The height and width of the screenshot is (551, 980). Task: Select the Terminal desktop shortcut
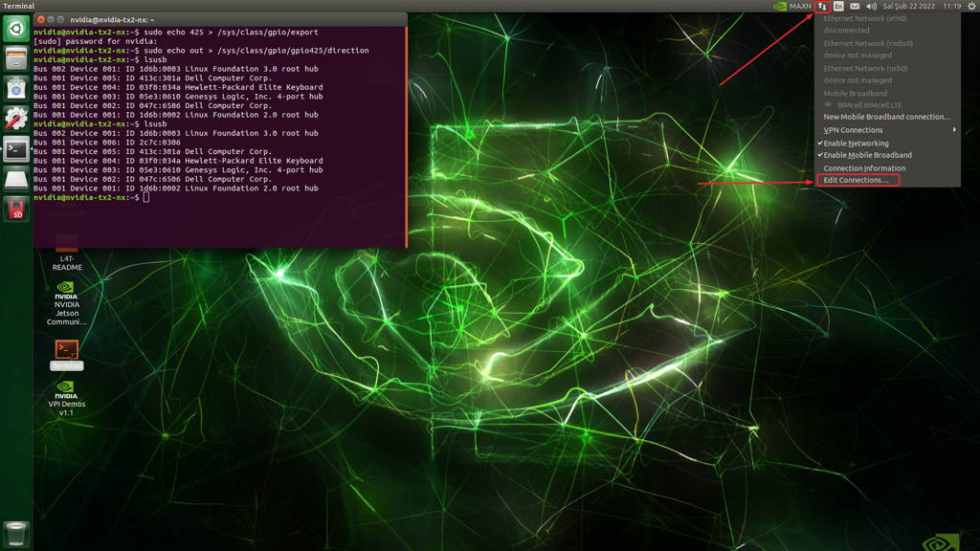(x=67, y=355)
